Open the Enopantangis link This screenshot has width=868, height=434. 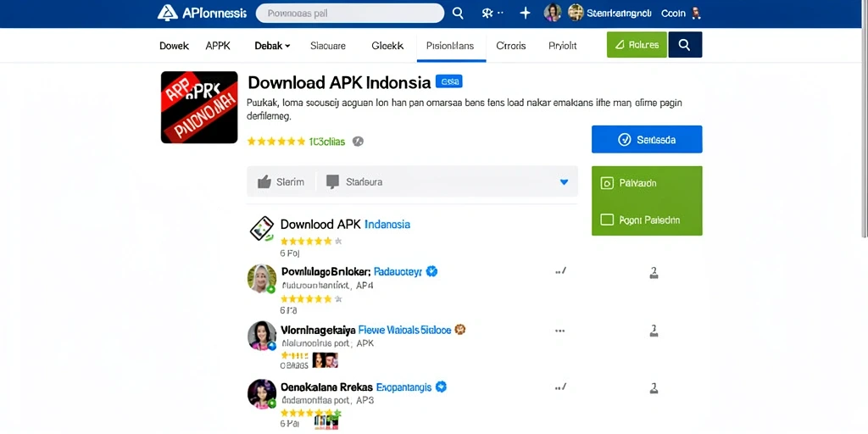click(x=403, y=387)
